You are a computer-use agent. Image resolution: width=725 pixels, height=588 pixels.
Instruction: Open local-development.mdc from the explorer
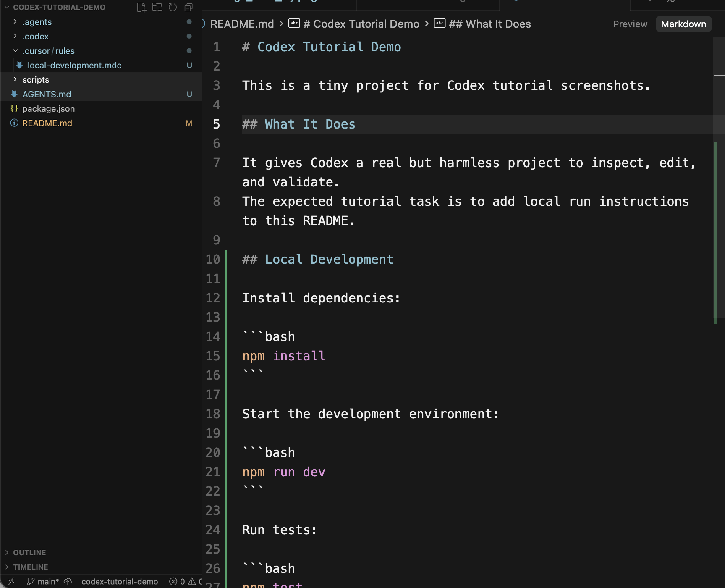click(x=74, y=65)
